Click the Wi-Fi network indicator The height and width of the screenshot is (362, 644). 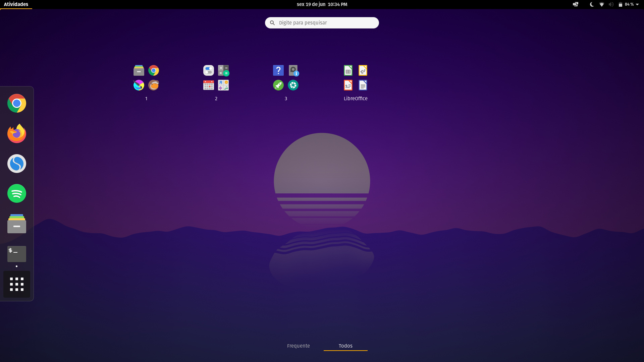click(x=602, y=4)
